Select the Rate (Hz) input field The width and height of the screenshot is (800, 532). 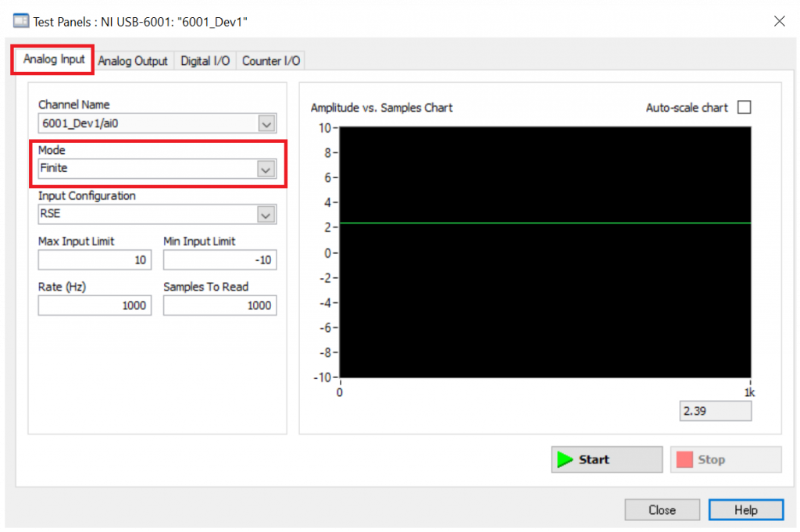[x=95, y=305]
